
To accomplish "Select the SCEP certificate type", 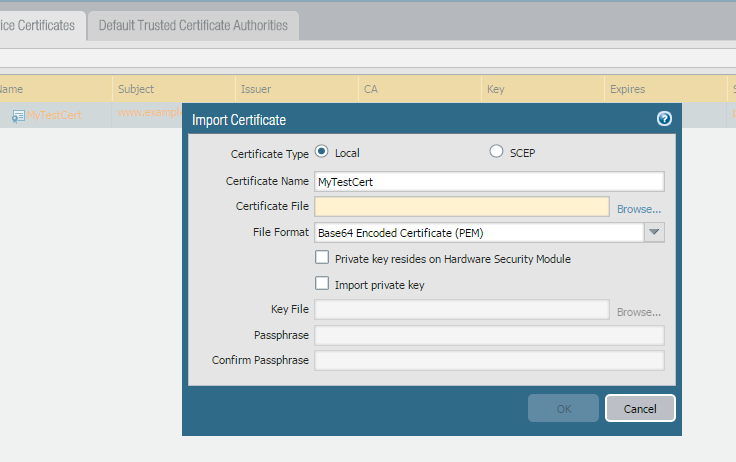I will point(496,152).
